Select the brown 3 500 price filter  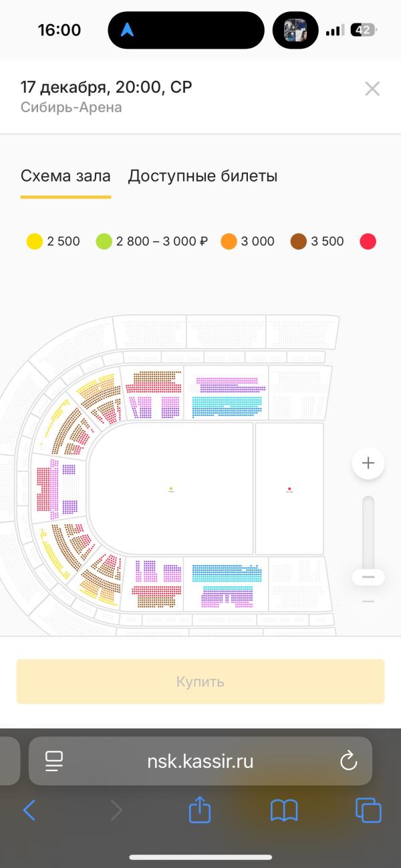317,242
